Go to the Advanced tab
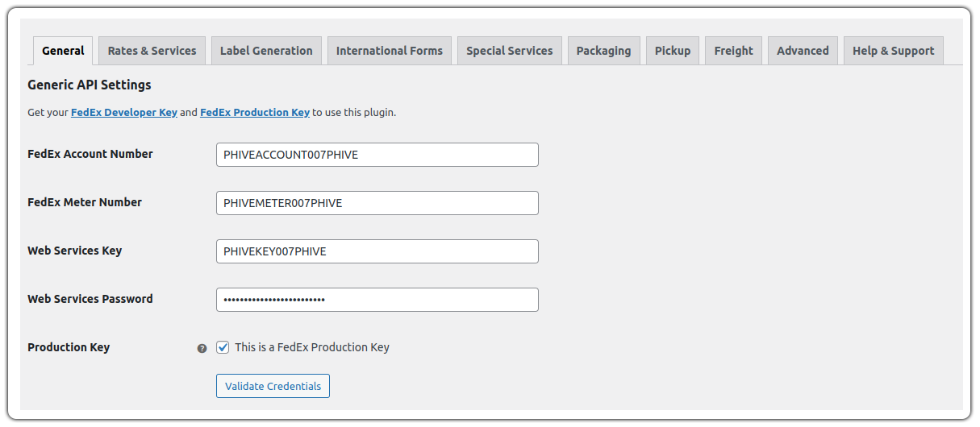 pyautogui.click(x=803, y=51)
